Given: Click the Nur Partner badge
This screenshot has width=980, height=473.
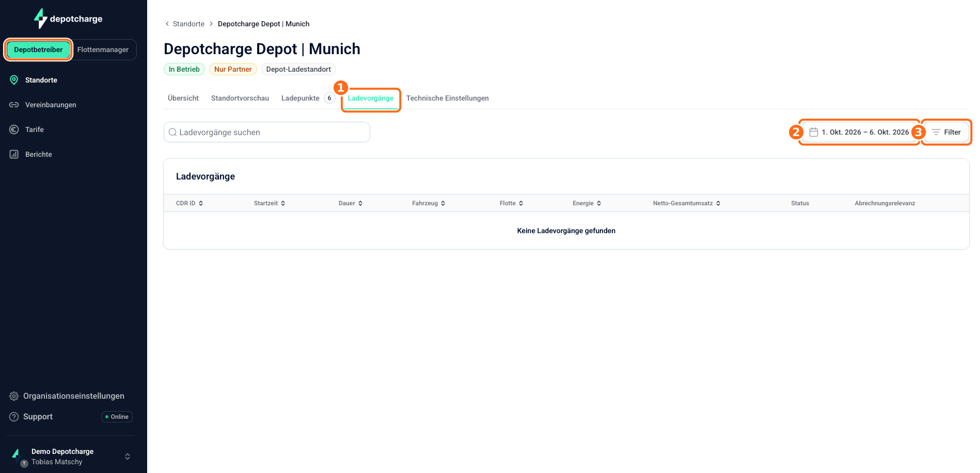Looking at the screenshot, I should 233,69.
